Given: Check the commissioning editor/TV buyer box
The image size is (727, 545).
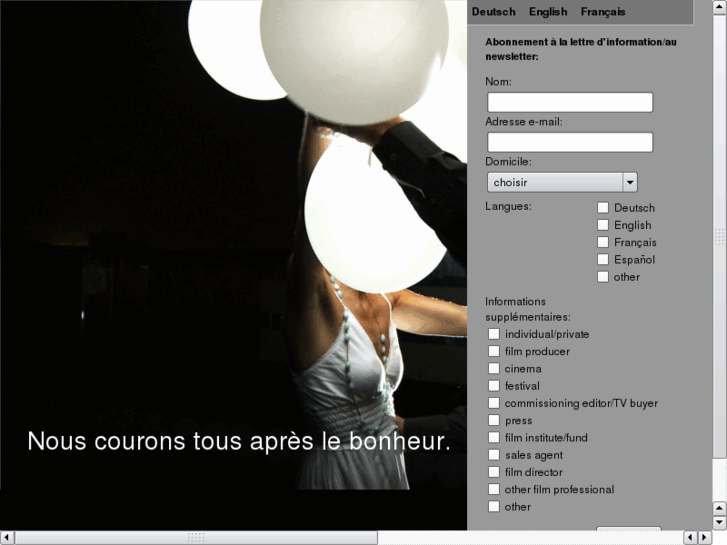Looking at the screenshot, I should point(494,403).
